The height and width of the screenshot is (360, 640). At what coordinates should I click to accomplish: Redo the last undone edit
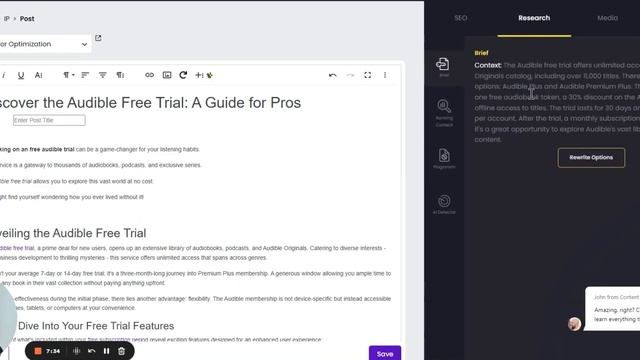point(350,75)
